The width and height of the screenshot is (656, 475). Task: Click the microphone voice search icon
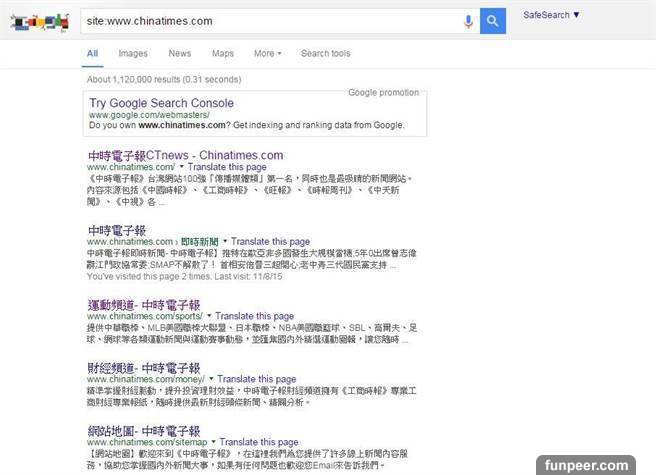(468, 21)
